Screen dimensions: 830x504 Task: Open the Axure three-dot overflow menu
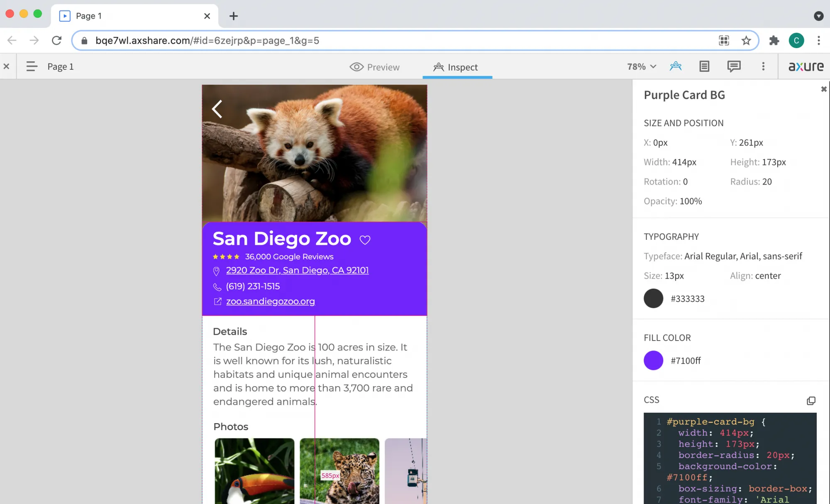click(x=763, y=66)
